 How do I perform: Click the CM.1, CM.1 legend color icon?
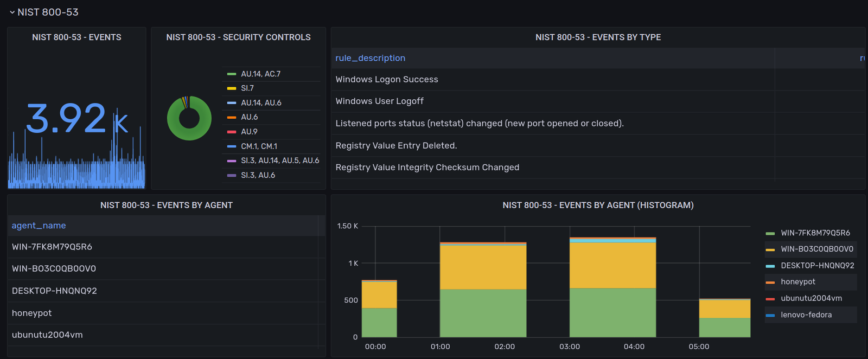(232, 146)
